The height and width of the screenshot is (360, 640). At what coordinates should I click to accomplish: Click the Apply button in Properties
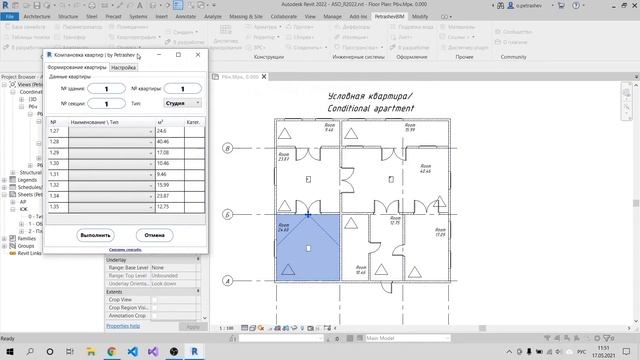(x=193, y=326)
